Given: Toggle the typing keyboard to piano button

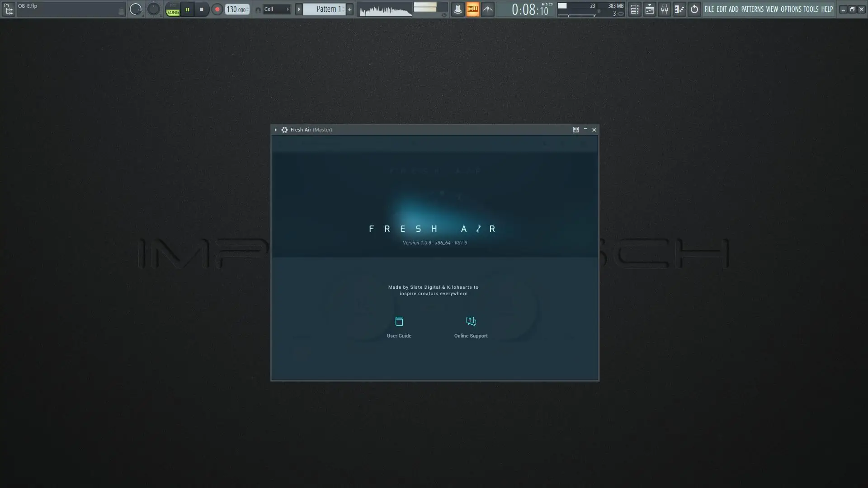Looking at the screenshot, I should pos(472,9).
